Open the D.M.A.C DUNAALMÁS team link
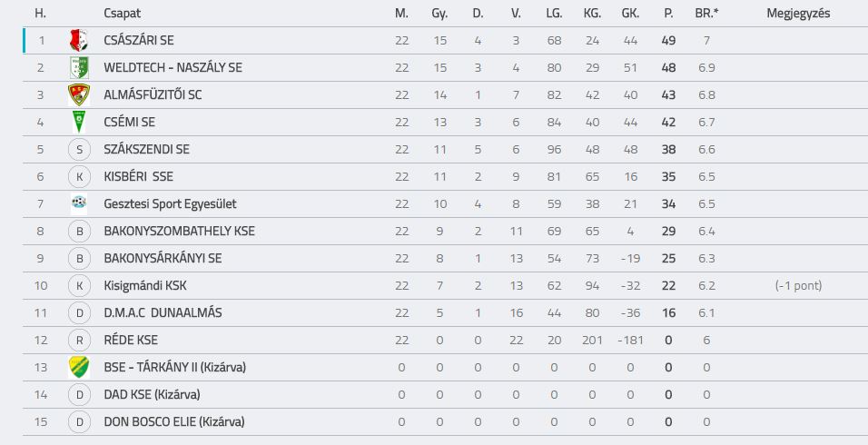 (x=163, y=312)
